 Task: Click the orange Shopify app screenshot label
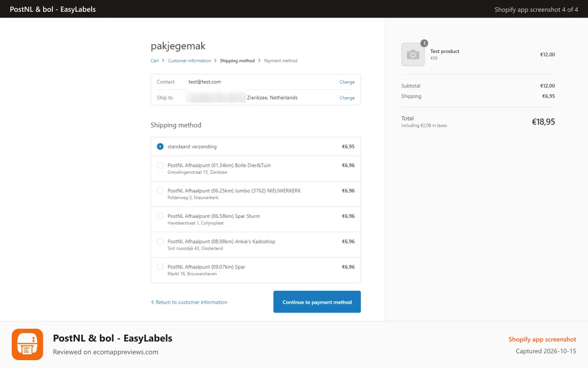tap(542, 340)
